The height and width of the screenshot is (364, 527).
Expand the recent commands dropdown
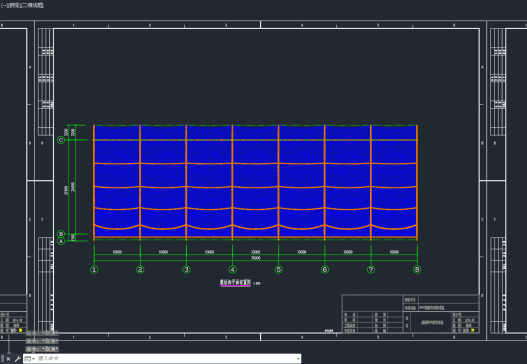(x=29, y=359)
